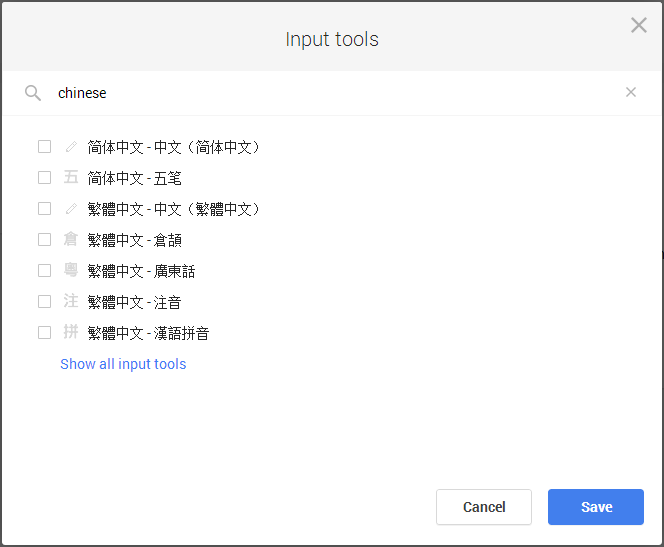
Task: Tick the 繁體中文 - 中文（繁體中文） checkbox
Action: 44,208
